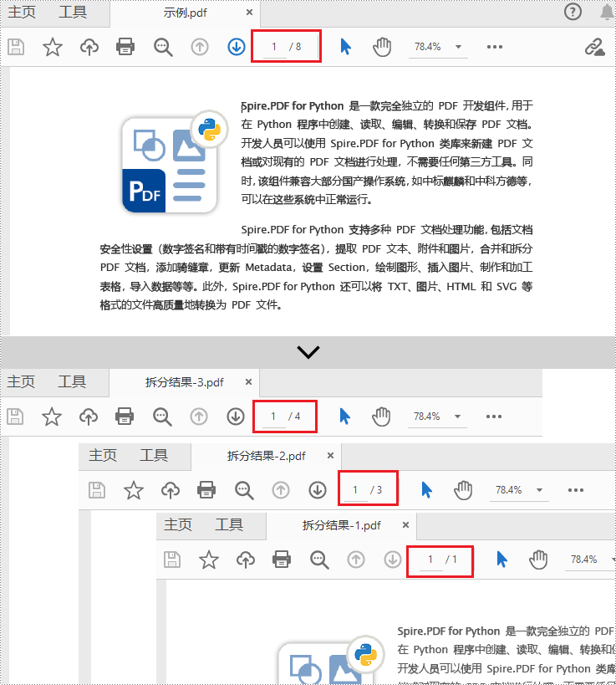
Task: Select the 示例.pdf document tab
Action: (185, 13)
